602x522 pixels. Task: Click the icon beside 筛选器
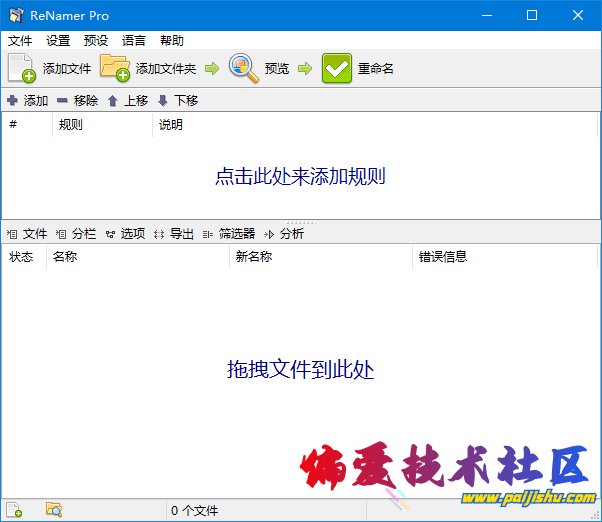208,234
